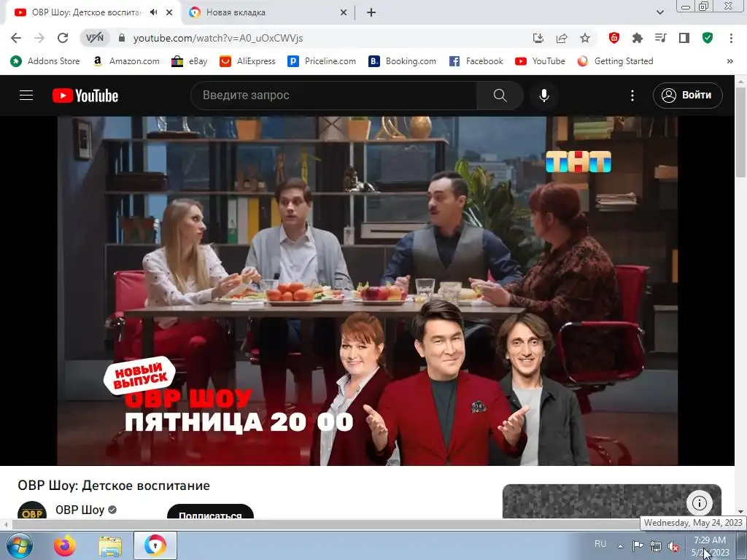Click the green shield security icon

click(x=708, y=38)
